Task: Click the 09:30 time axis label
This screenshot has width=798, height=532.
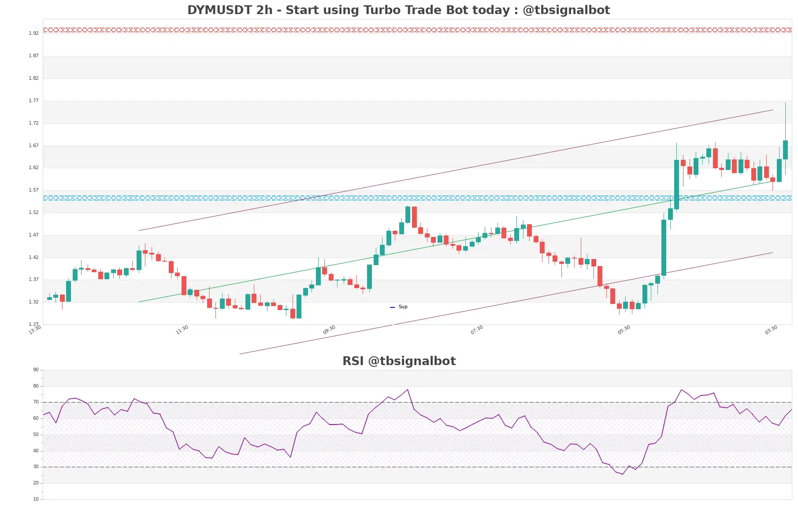Action: [x=329, y=330]
